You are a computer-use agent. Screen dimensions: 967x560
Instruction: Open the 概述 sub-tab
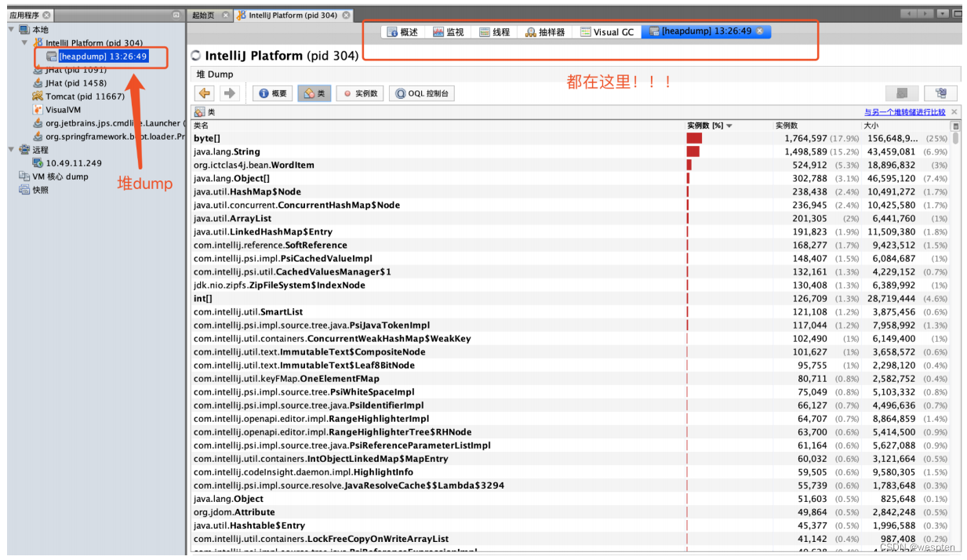click(x=403, y=31)
